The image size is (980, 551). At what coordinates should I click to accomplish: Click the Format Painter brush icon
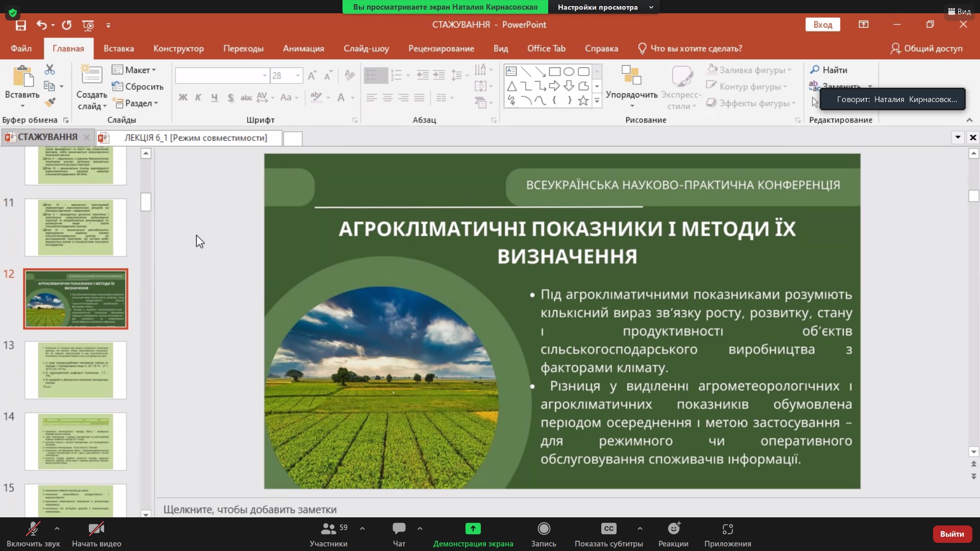[50, 103]
